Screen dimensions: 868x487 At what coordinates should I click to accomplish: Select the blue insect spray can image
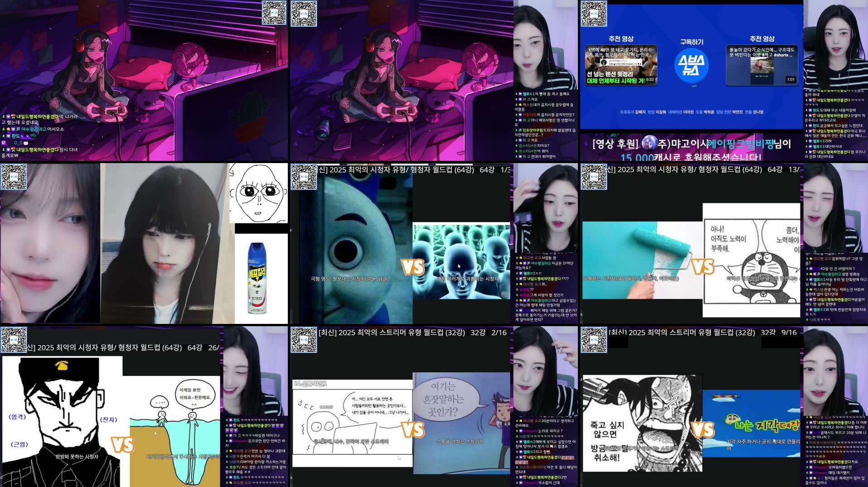pos(257,278)
